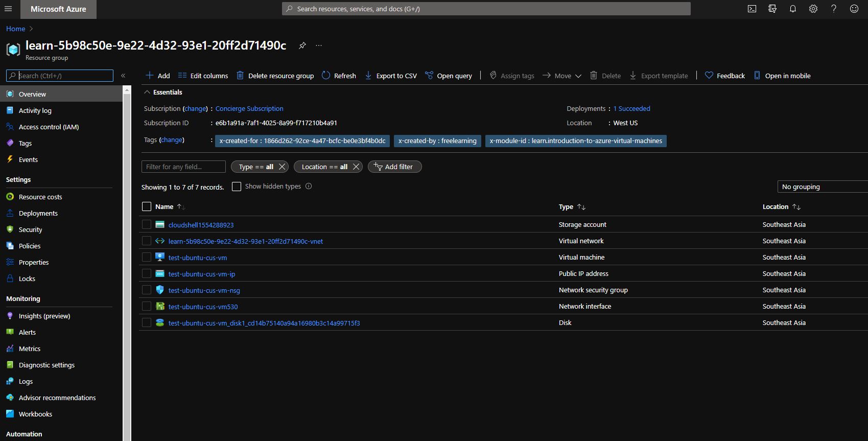The image size is (868, 441).
Task: Open portal settings gear icon
Action: [x=813, y=9]
